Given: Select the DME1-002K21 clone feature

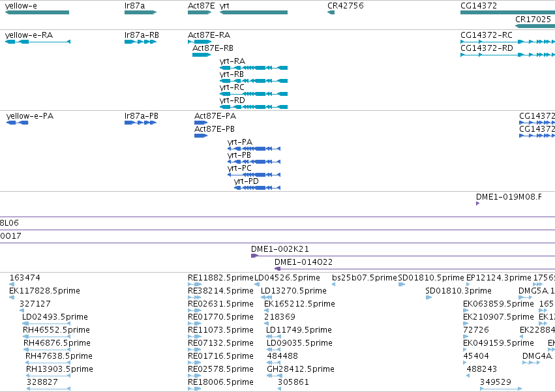Looking at the screenshot, I should pos(403,256).
